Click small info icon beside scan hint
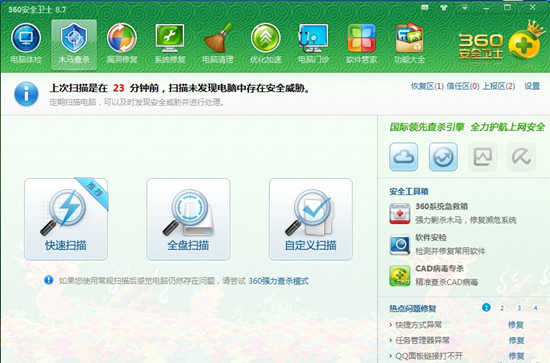The width and height of the screenshot is (550, 363). coord(49,280)
